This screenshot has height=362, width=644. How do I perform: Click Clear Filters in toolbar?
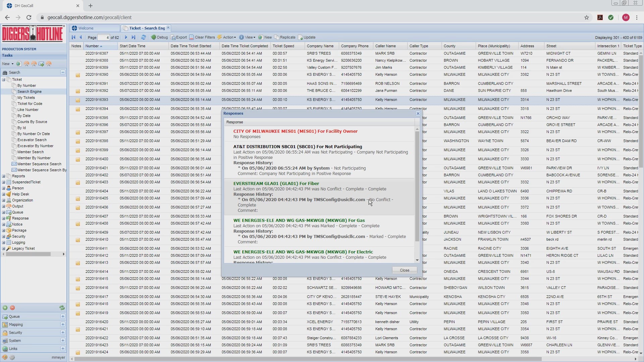(x=202, y=37)
